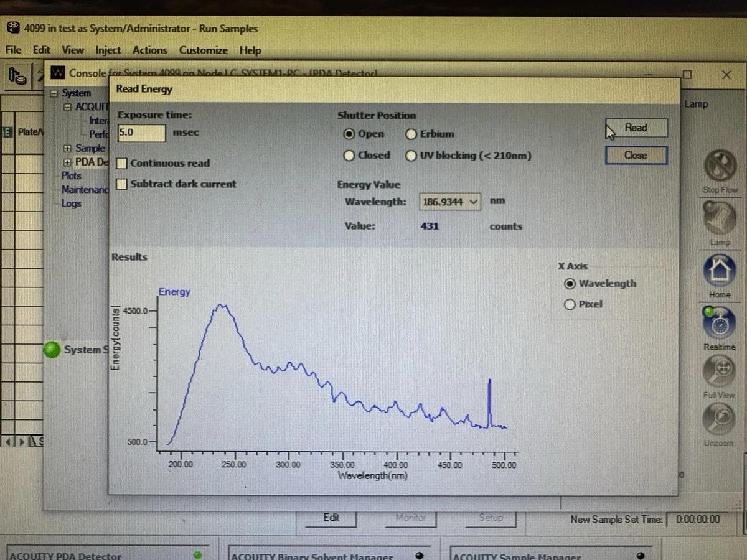This screenshot has height=560, width=747.
Task: Open the Realtime icon
Action: [720, 323]
